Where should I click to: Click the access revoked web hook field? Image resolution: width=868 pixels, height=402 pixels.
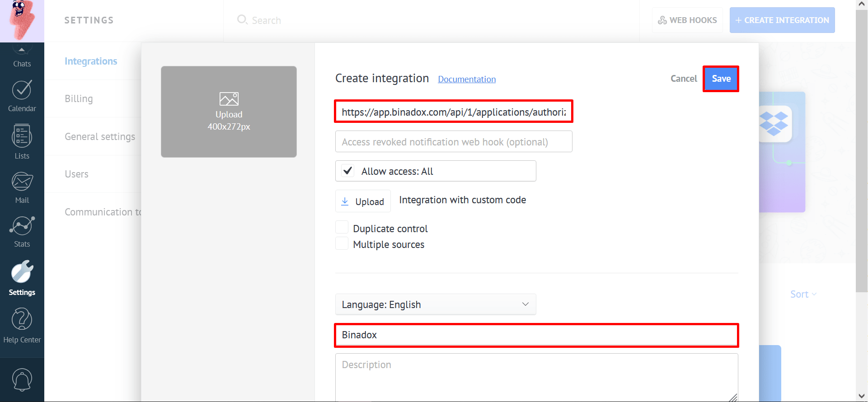point(454,142)
